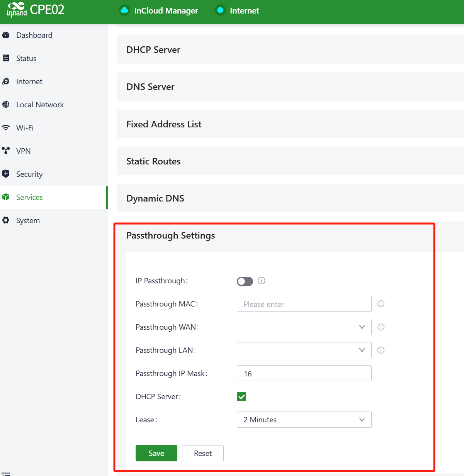The width and height of the screenshot is (464, 476).
Task: Open the Passthrough WAN dropdown
Action: (304, 327)
